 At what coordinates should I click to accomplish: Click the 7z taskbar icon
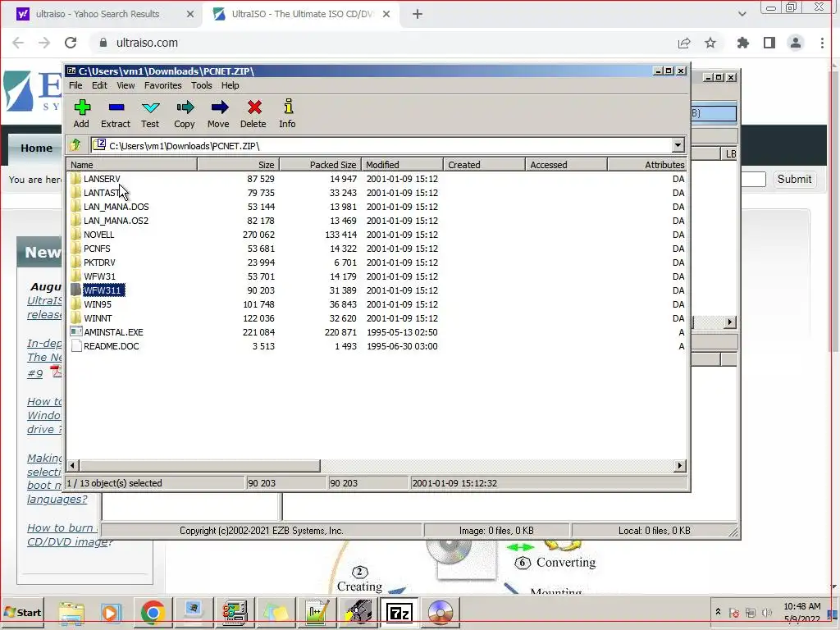click(399, 612)
